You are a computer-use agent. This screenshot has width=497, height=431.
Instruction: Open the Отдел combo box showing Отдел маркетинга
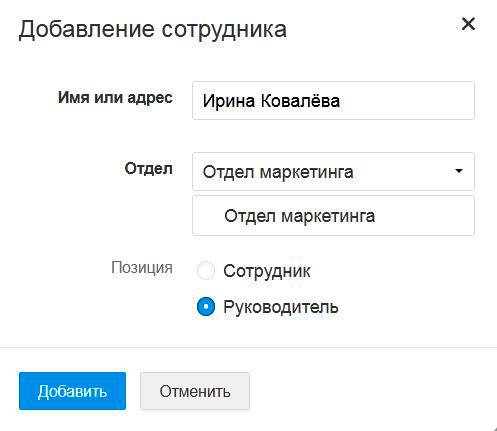(x=333, y=172)
